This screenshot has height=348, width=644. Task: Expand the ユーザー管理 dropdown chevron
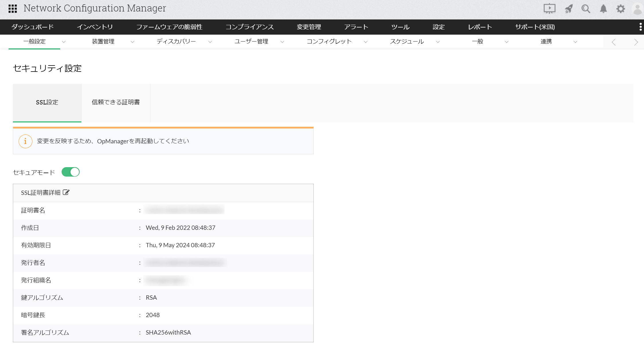tap(282, 42)
